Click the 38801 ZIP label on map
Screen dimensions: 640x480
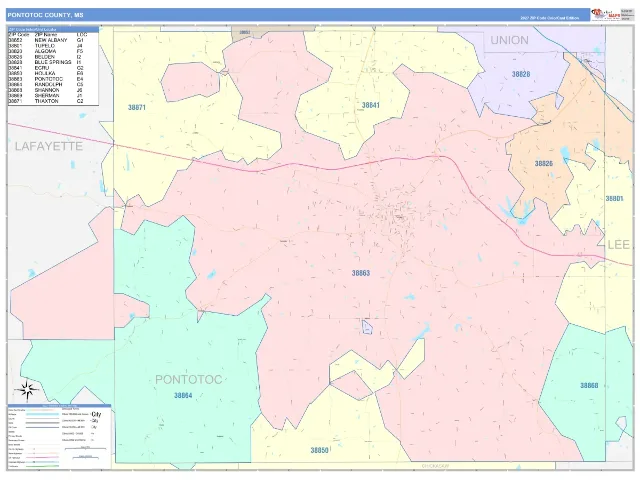pos(614,199)
